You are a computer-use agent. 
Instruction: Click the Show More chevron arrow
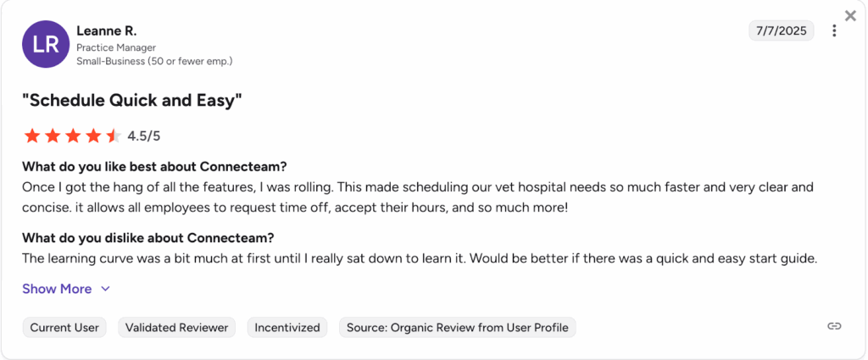[x=105, y=289]
